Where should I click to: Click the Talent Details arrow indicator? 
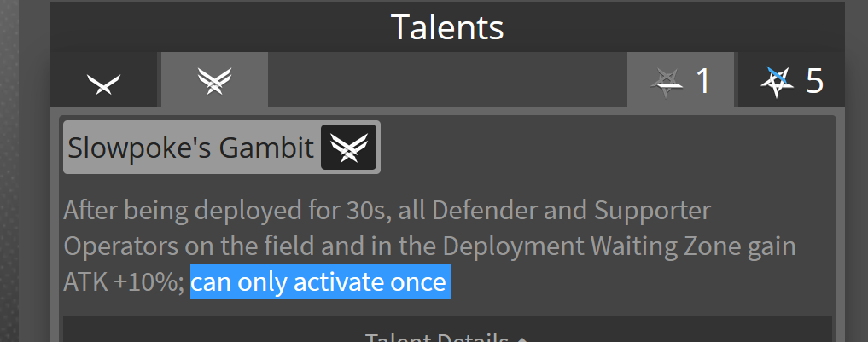pyautogui.click(x=521, y=338)
